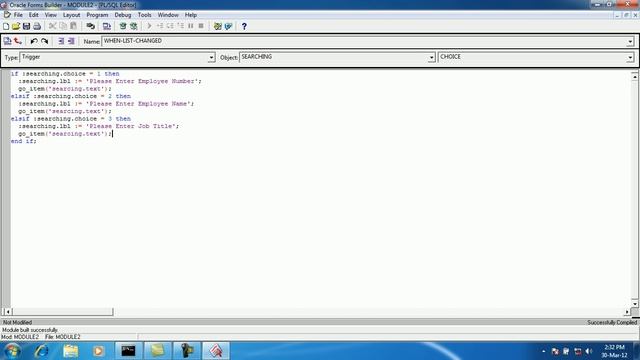Click the vertical scrollbar up arrow
This screenshot has width=640, height=360.
pos(635,76)
